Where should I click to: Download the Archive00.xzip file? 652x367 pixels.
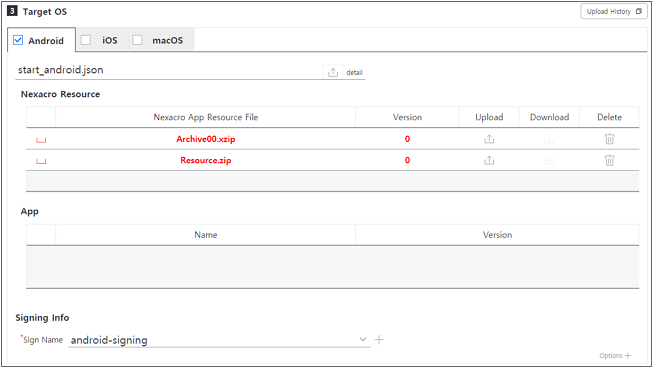(549, 139)
